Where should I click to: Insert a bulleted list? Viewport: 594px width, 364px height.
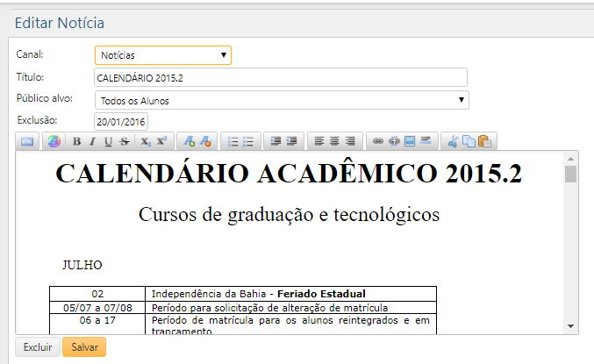coord(248,142)
